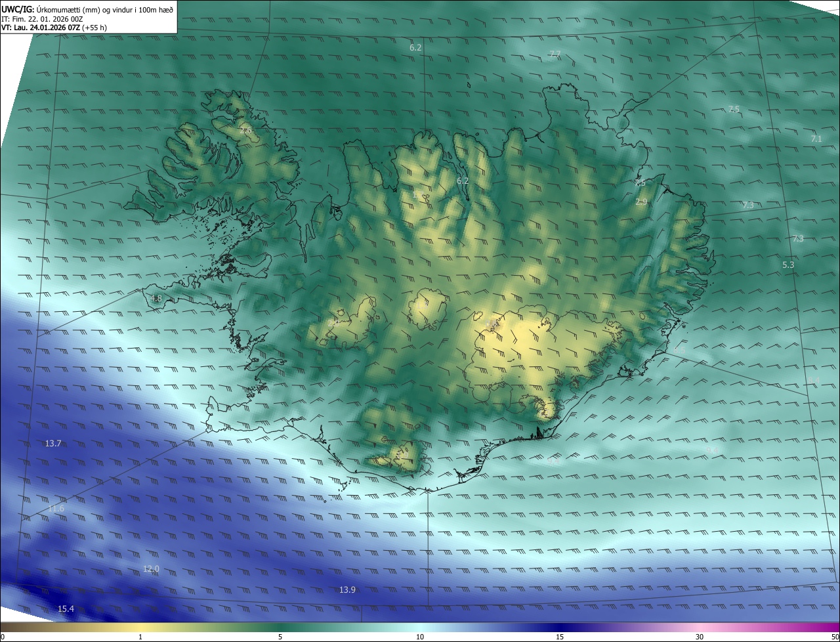Image resolution: width=840 pixels, height=642 pixels.
Task: Click the 12.0 value label over the sea
Action: (x=151, y=568)
